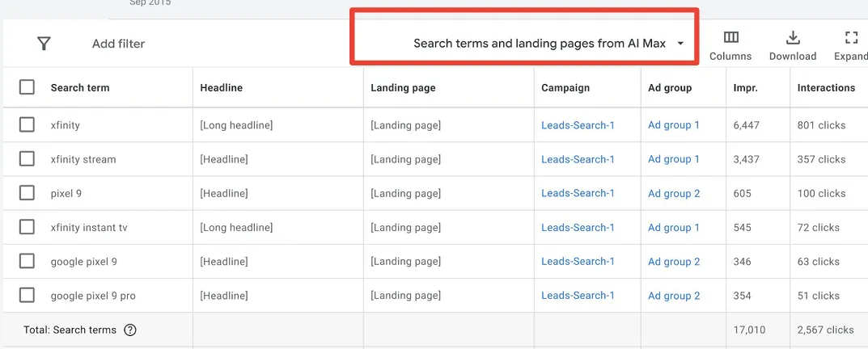Click the search term text "google pixel 9 pro"

(93, 296)
